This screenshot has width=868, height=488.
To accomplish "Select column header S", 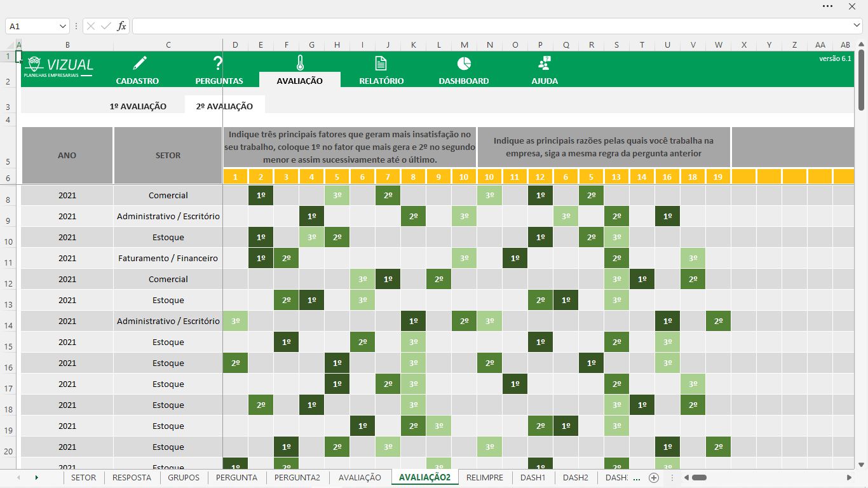I will (616, 45).
